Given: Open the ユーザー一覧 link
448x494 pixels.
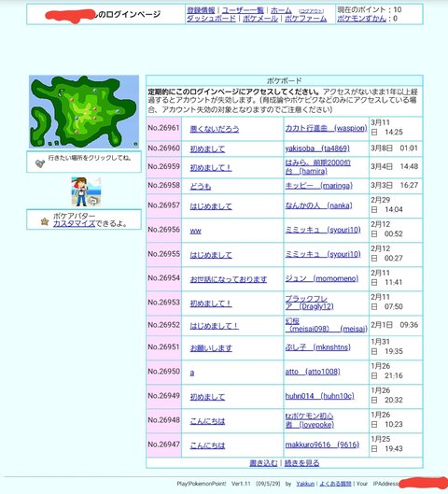Looking at the screenshot, I should point(243,10).
